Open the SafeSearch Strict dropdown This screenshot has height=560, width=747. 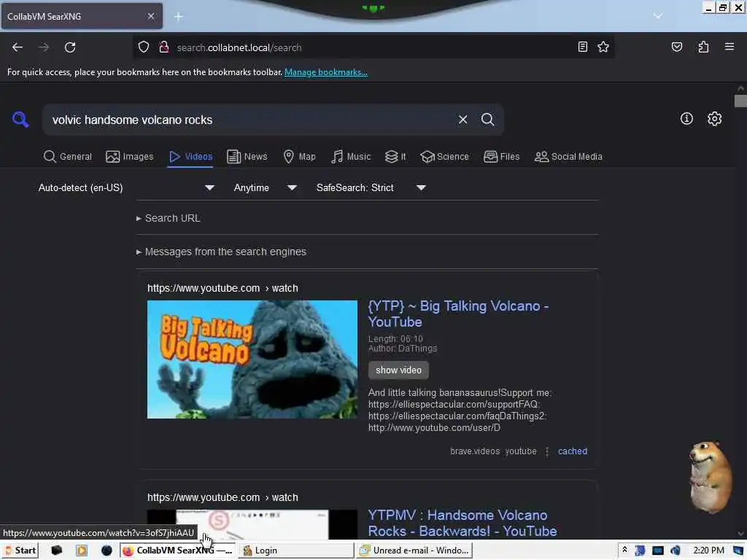[x=371, y=187]
